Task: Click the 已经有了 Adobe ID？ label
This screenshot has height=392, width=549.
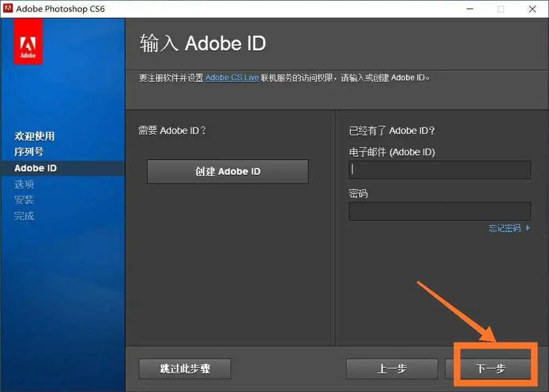Action: (x=392, y=131)
